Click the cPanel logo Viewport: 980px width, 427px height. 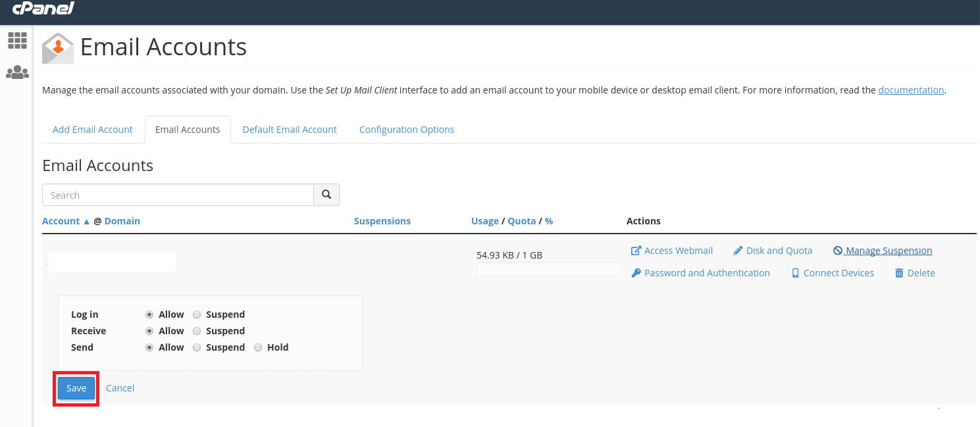click(43, 9)
